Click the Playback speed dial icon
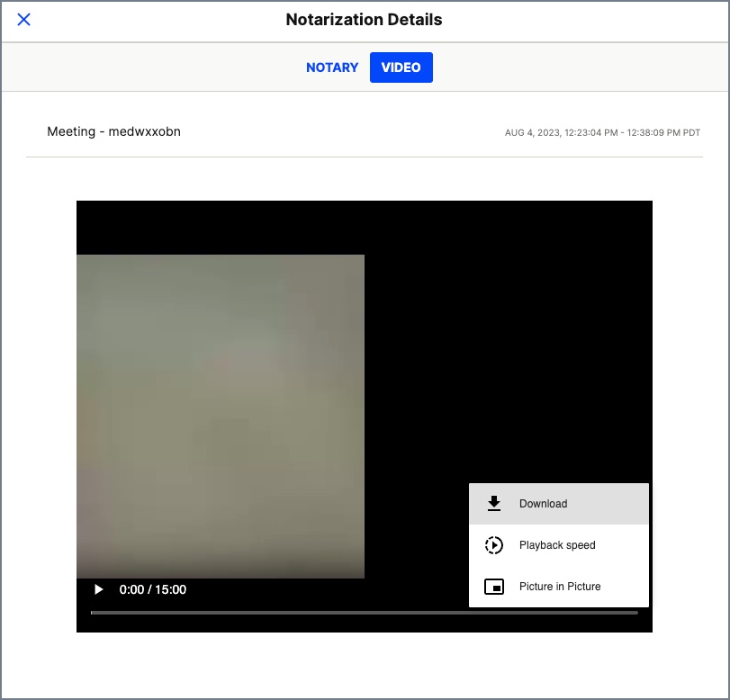The height and width of the screenshot is (700, 730). click(494, 545)
